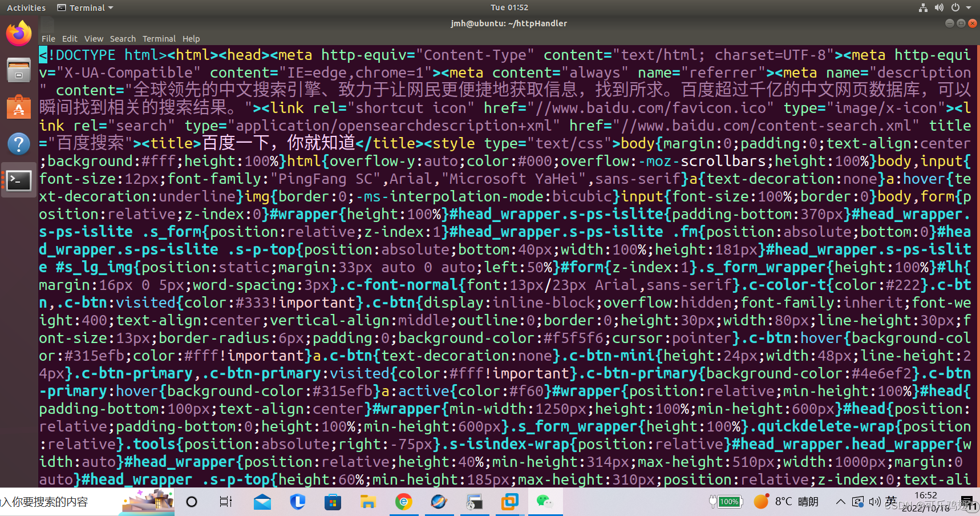
Task: Launch Ubuntu Software from the dock
Action: (x=19, y=107)
